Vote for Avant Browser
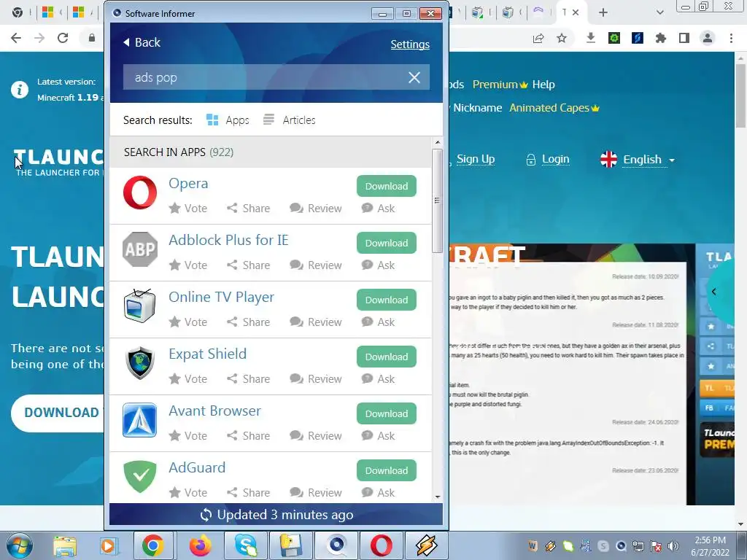Image resolution: width=747 pixels, height=560 pixels. click(188, 436)
